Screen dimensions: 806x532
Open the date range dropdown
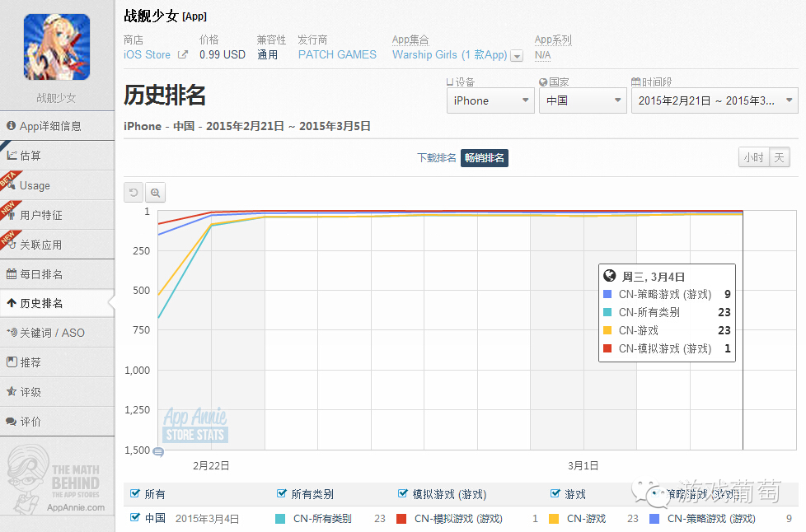[x=715, y=100]
